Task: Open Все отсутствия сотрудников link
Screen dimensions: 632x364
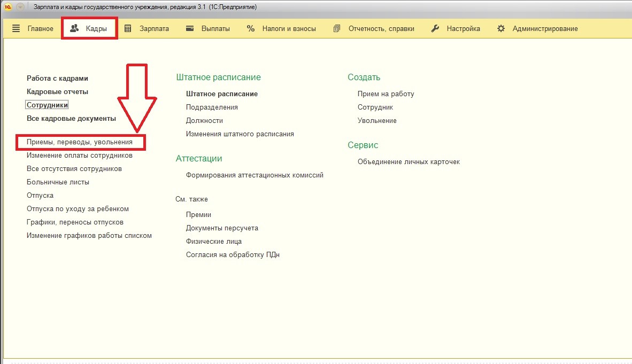Action: 74,168
